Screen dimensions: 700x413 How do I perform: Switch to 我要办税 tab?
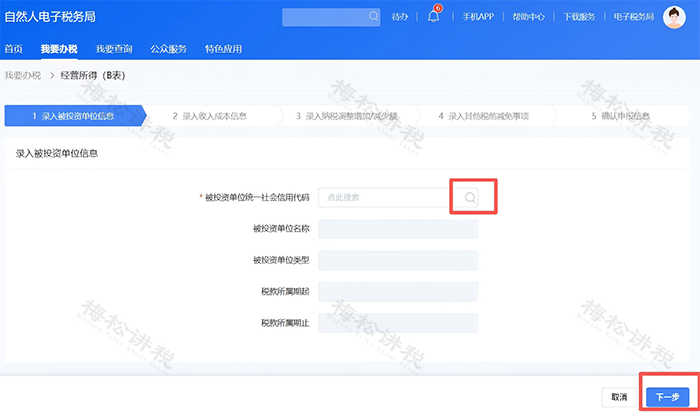(57, 48)
